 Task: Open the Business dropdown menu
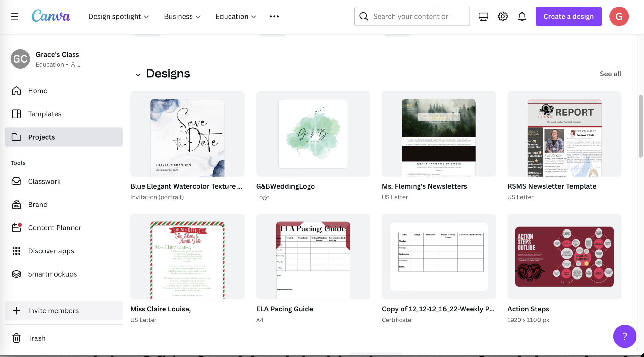coord(182,16)
